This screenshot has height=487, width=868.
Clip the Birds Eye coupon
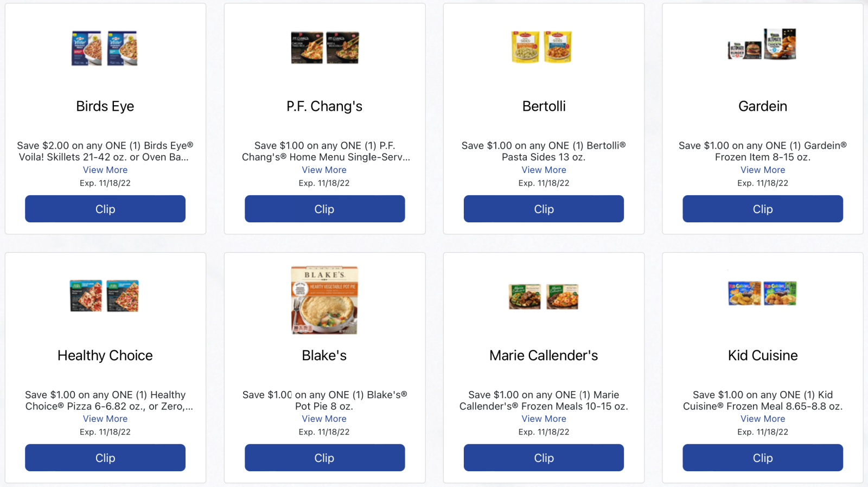105,209
